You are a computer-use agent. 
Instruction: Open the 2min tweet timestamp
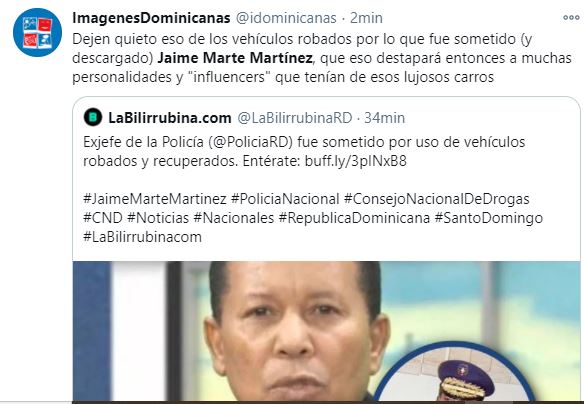coord(366,18)
